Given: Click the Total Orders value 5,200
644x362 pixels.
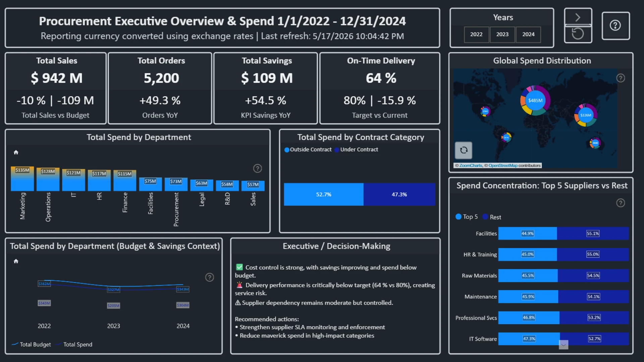Looking at the screenshot, I should coord(161,78).
